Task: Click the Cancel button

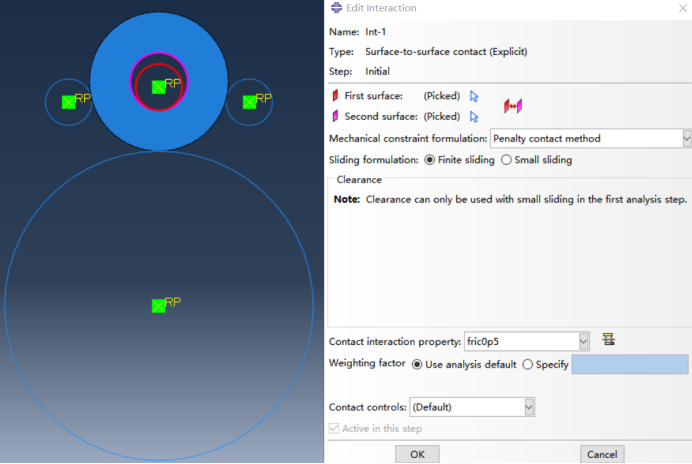Action: tap(602, 454)
